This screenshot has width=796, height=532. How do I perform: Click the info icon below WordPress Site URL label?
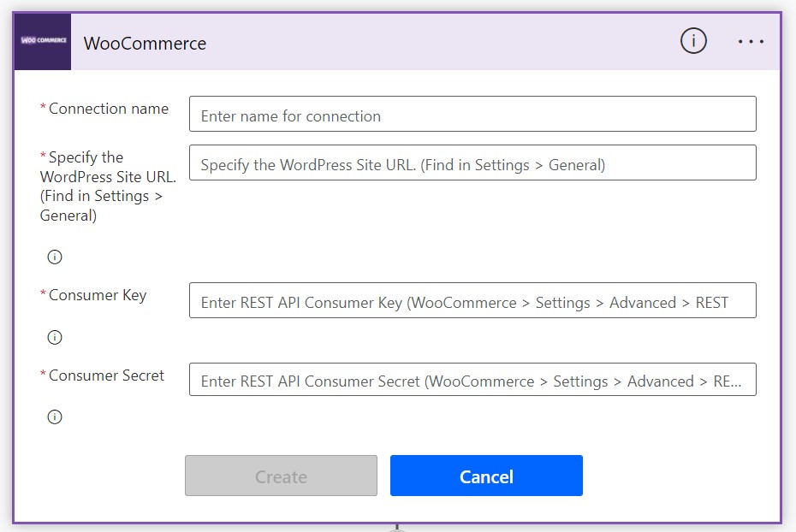point(54,256)
